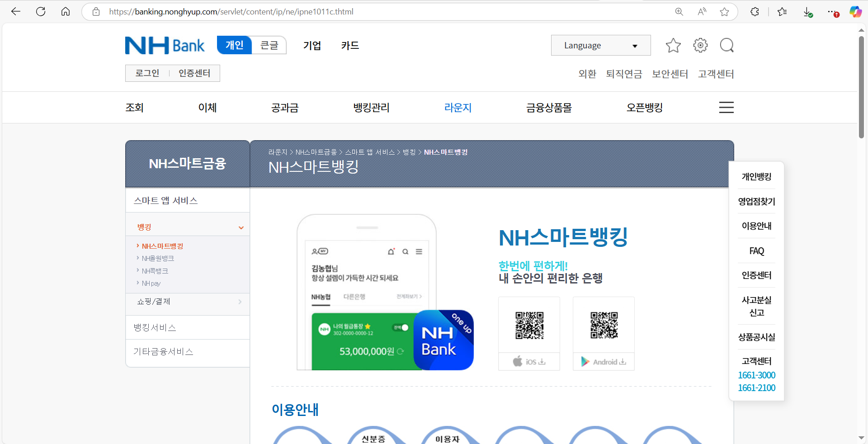The height and width of the screenshot is (444, 868).
Task: Open site search magnifier icon
Action: coord(726,45)
